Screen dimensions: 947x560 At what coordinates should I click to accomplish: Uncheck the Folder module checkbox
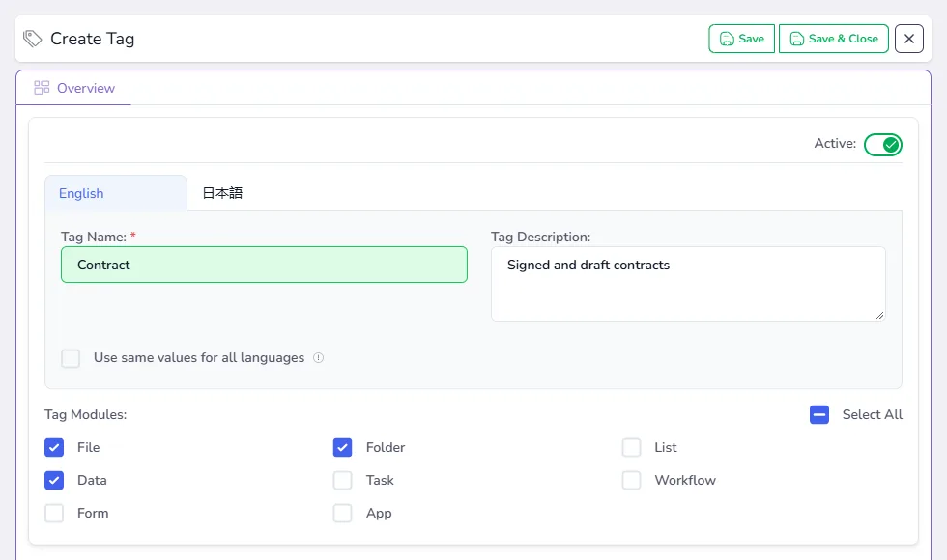pyautogui.click(x=342, y=448)
